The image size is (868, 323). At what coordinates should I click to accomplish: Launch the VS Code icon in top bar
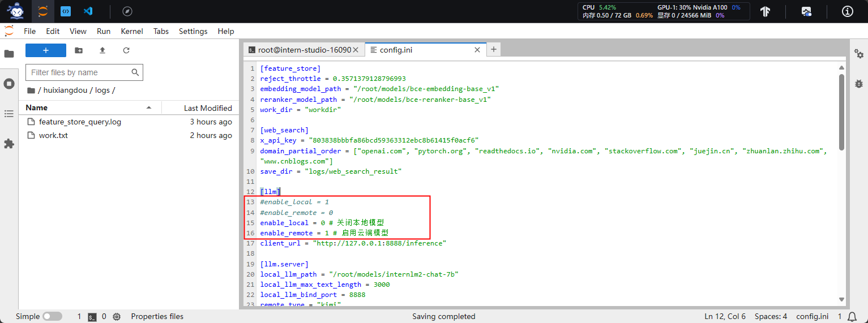pos(88,11)
